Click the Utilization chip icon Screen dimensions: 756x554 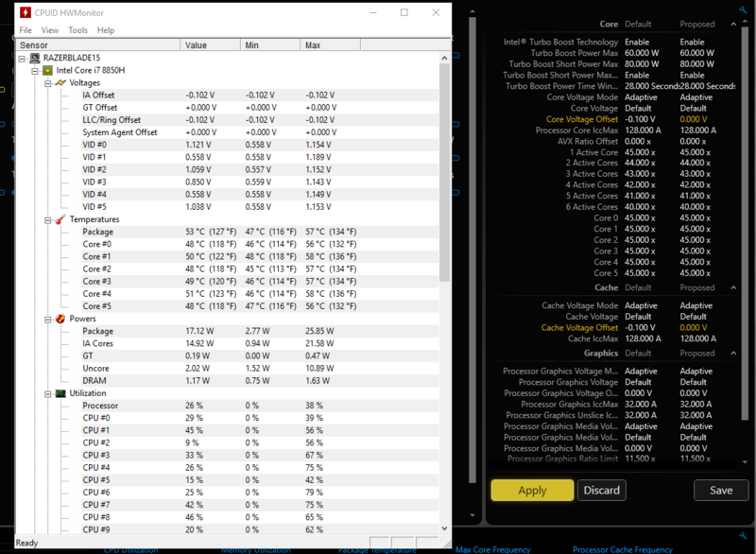click(60, 393)
